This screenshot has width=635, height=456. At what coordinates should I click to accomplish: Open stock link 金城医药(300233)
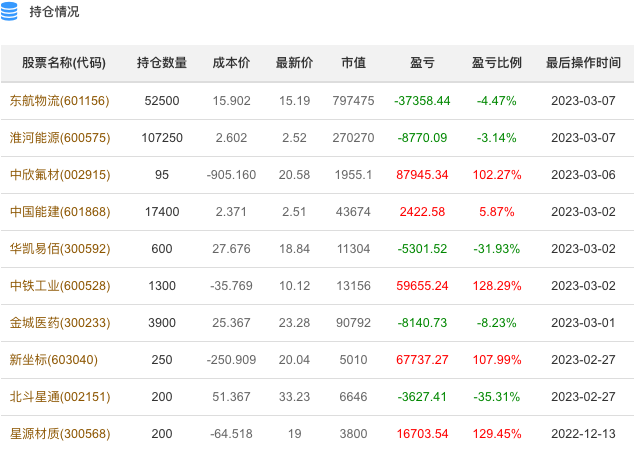(60, 323)
